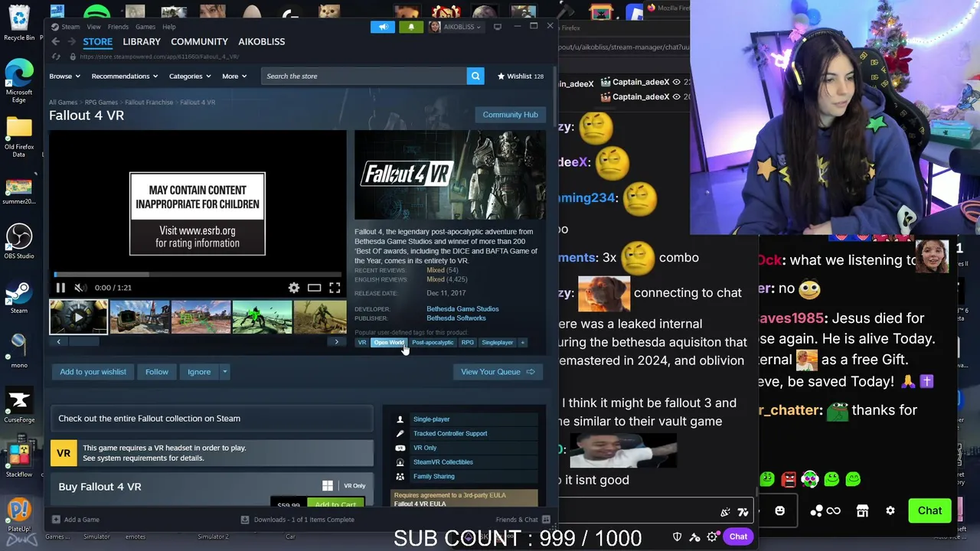The height and width of the screenshot is (551, 980).
Task: Open the Steam menu
Action: [x=70, y=27]
